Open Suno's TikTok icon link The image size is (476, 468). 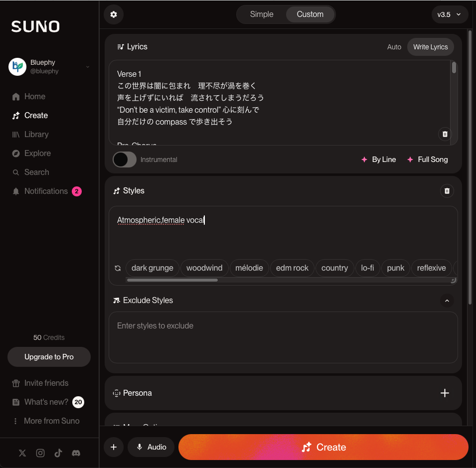coord(58,453)
